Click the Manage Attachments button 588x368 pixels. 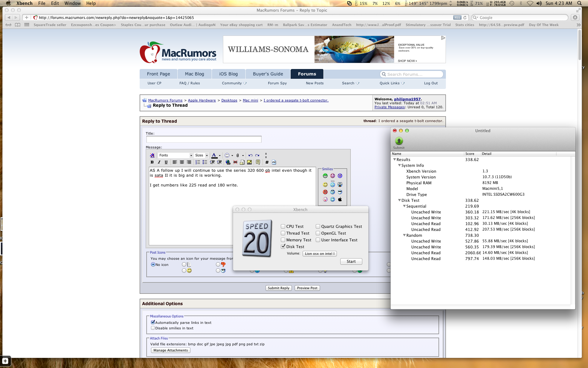tap(171, 350)
